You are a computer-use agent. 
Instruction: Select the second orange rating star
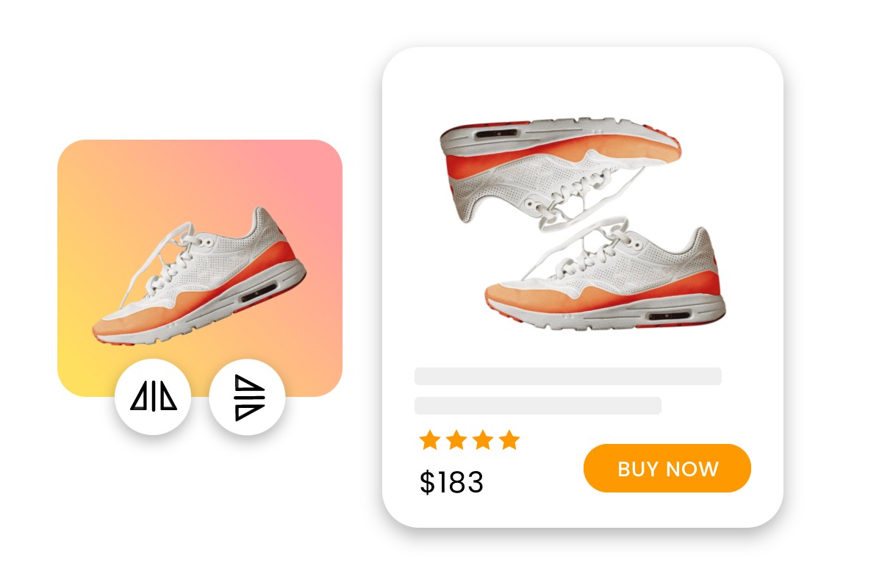pyautogui.click(x=456, y=440)
